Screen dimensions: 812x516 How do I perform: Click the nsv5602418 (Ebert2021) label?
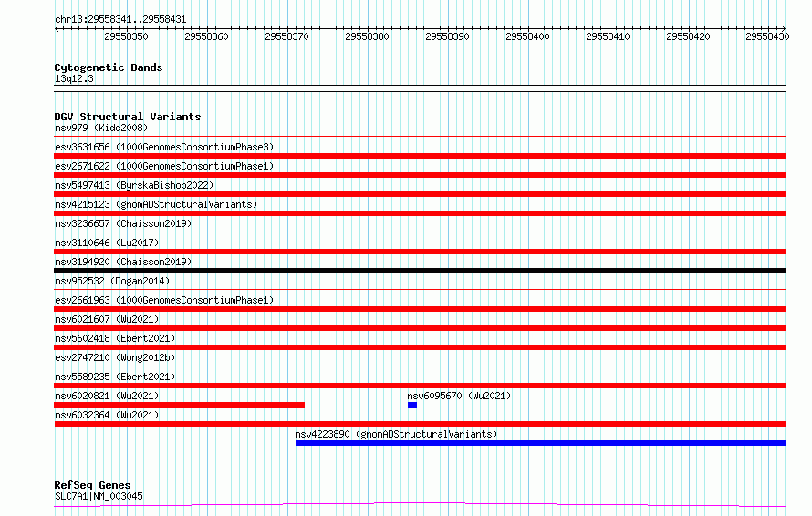(115, 338)
